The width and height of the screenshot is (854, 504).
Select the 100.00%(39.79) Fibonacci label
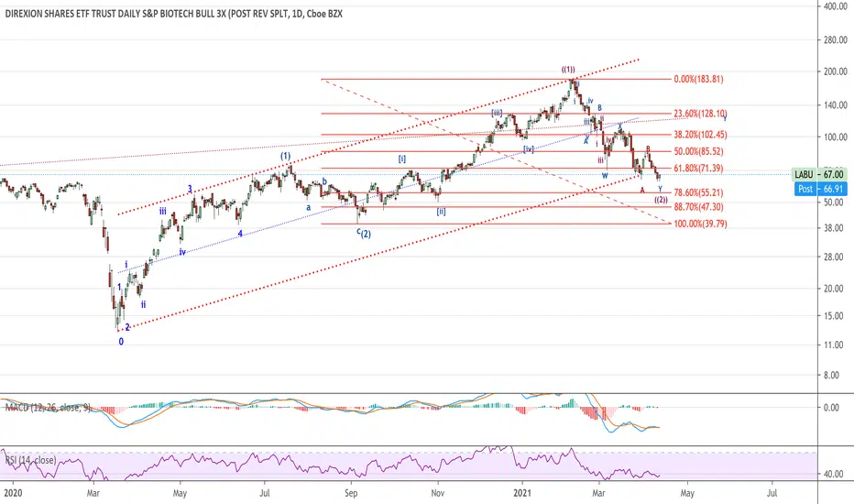coord(700,224)
